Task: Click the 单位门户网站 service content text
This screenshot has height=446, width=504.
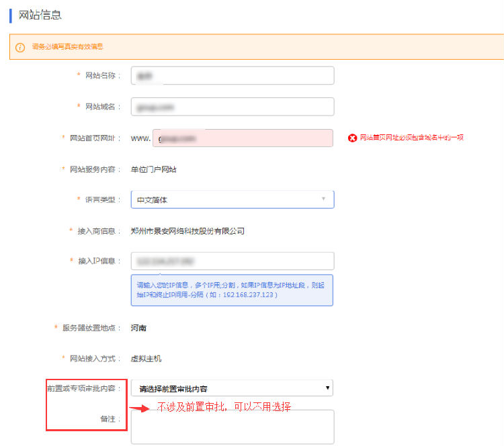Action: point(154,169)
